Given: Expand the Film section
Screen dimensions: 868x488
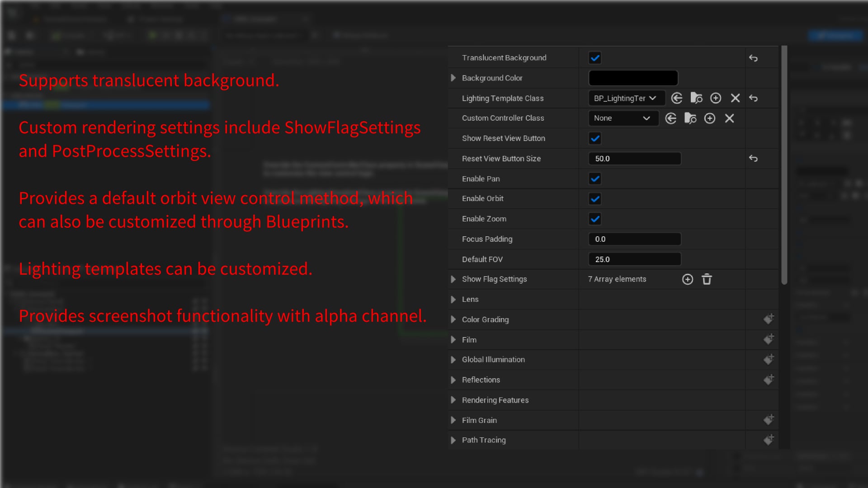Looking at the screenshot, I should pos(453,340).
